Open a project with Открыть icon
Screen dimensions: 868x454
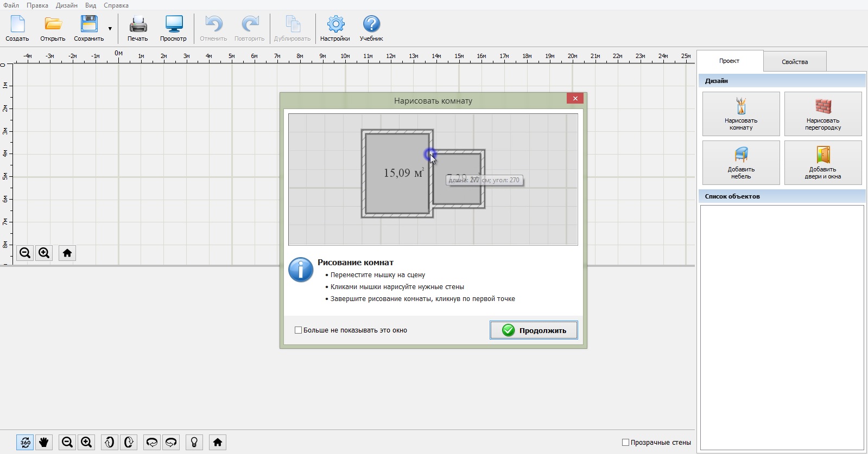coord(53,28)
